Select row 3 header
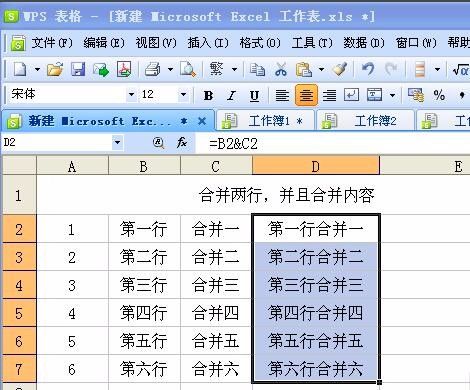 click(19, 257)
